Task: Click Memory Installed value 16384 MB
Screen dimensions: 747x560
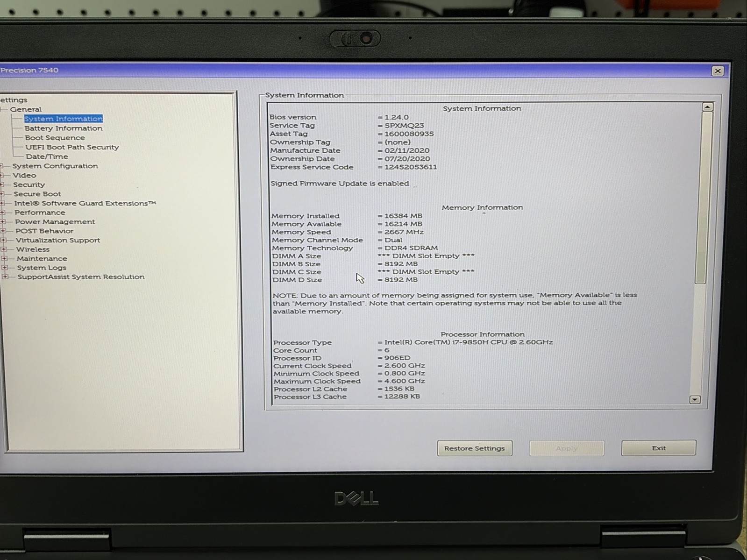Action: point(403,216)
